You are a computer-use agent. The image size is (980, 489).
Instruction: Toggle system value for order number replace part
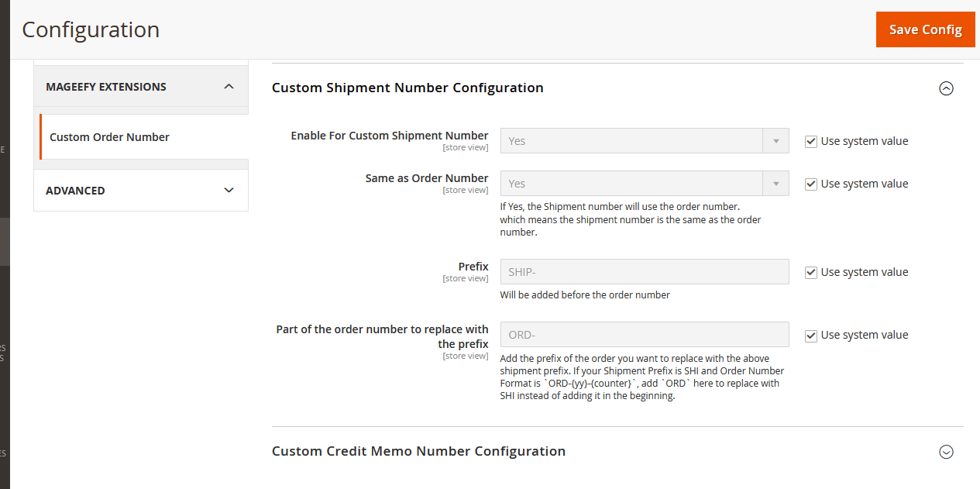811,335
